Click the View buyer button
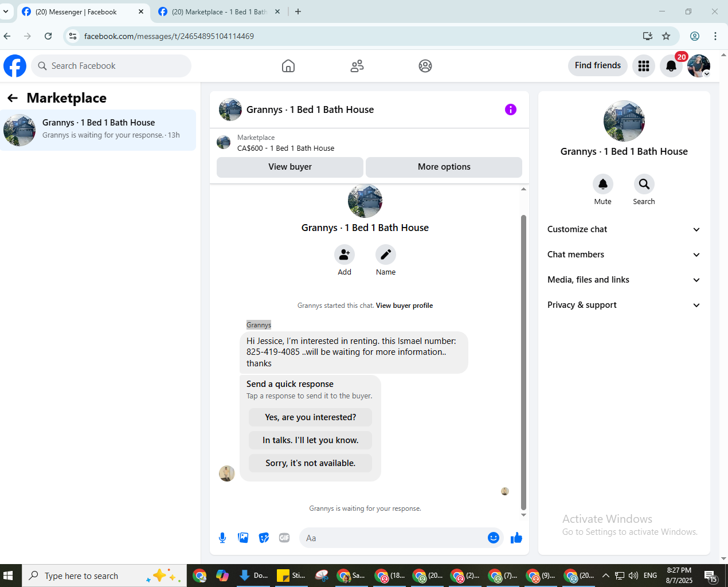Image resolution: width=728 pixels, height=587 pixels. 290,167
